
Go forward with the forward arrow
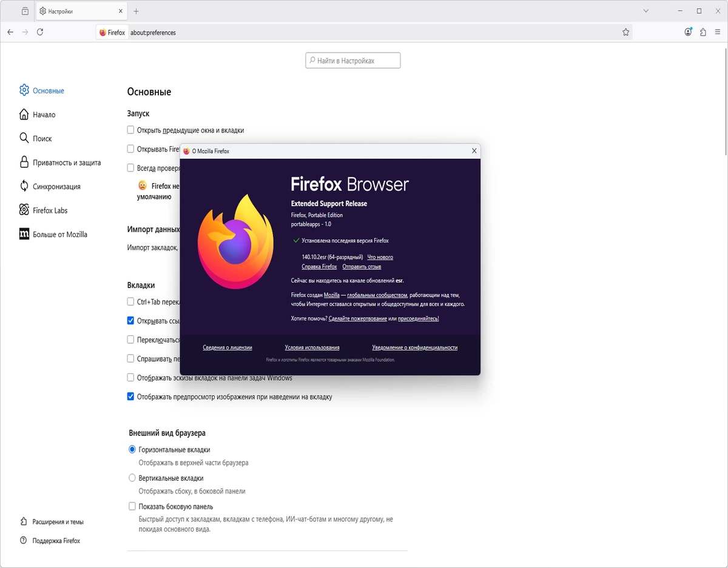tap(25, 32)
